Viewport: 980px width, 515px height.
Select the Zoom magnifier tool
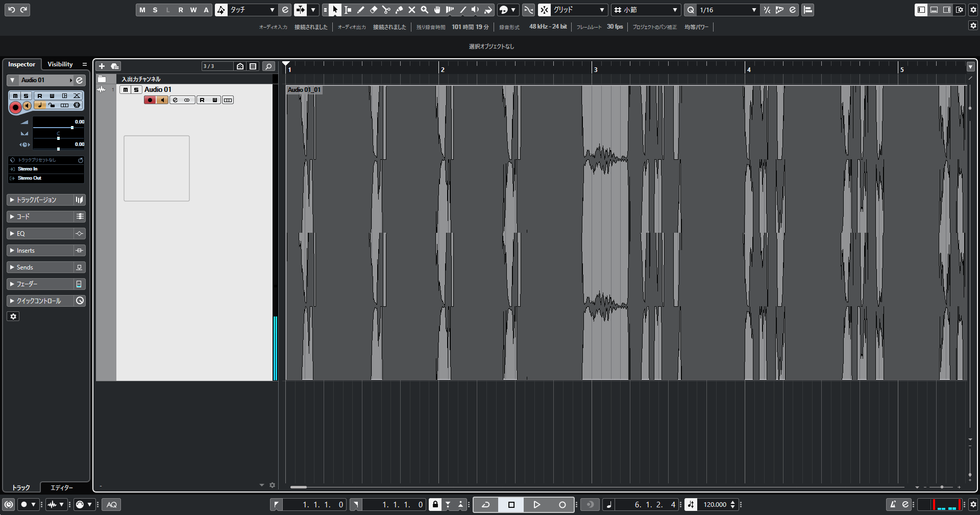(x=425, y=10)
